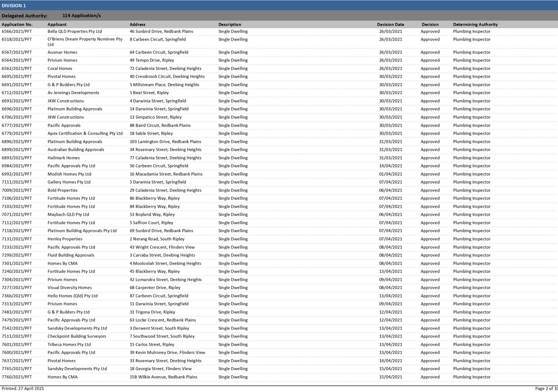Select the Address column header
558x392 pixels.
(x=138, y=24)
